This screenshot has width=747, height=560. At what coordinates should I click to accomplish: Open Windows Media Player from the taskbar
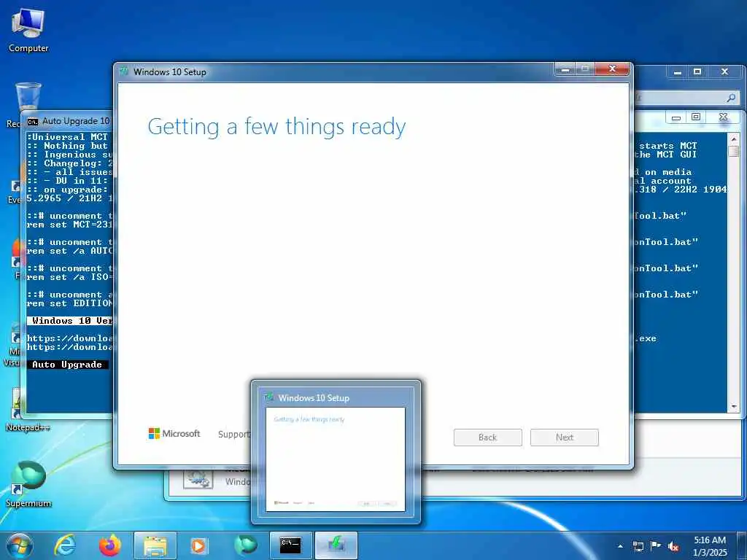coord(198,545)
